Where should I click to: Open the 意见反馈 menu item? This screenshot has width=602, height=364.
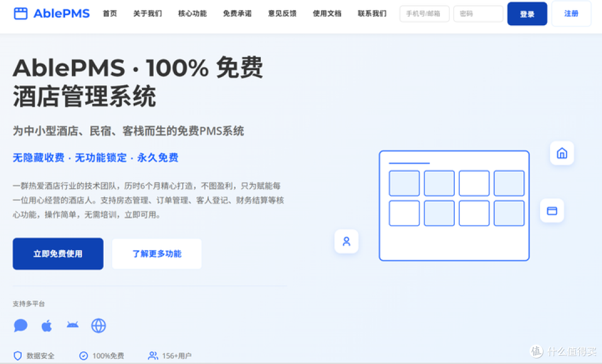[282, 13]
